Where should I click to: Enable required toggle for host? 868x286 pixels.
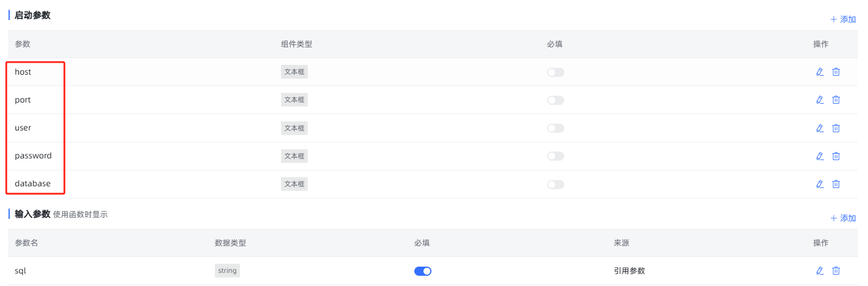556,72
